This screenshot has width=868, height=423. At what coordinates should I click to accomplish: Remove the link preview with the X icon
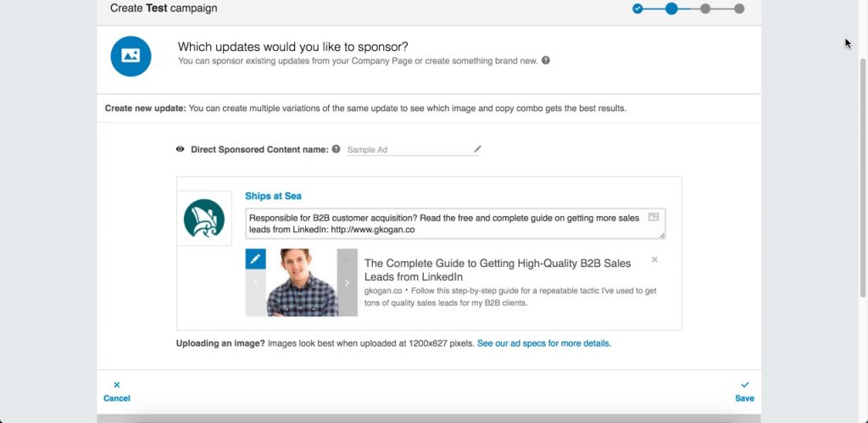pyautogui.click(x=654, y=259)
